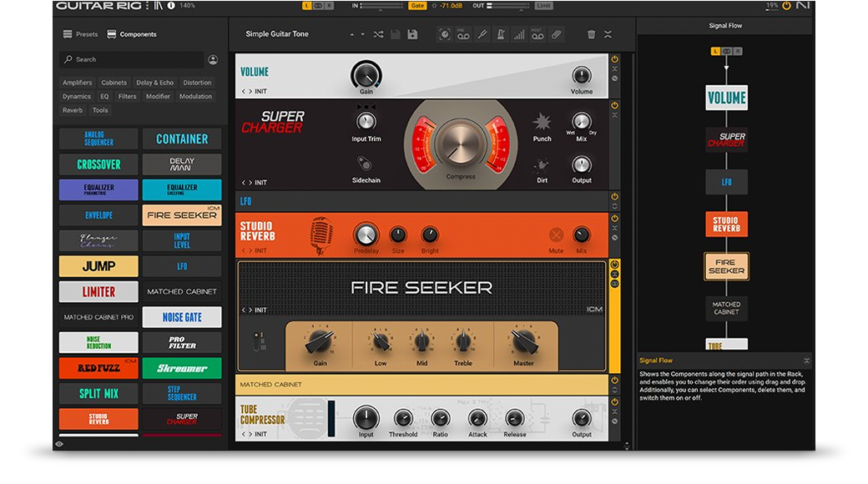Select left input channel L
The image size is (868, 484).
tap(306, 6)
